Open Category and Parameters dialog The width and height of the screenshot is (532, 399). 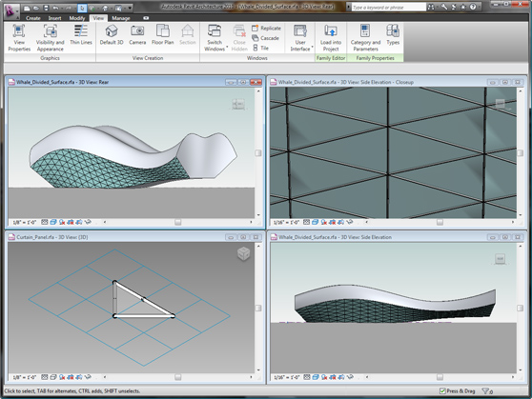pyautogui.click(x=365, y=38)
